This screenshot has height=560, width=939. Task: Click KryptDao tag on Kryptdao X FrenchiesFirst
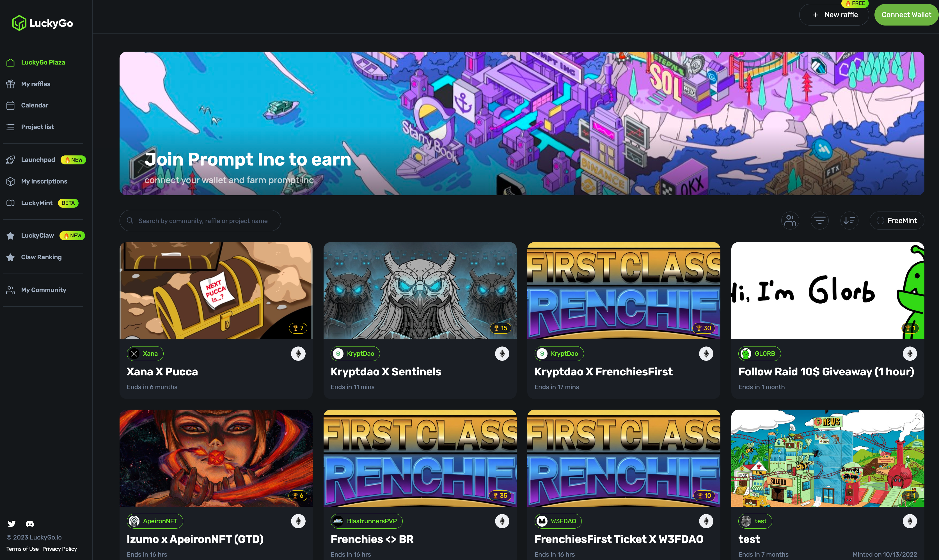pos(559,354)
